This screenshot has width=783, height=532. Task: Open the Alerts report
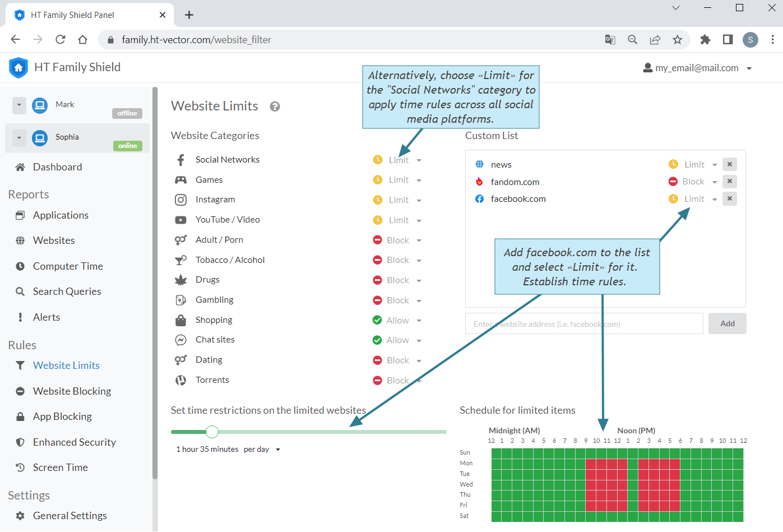(x=47, y=317)
